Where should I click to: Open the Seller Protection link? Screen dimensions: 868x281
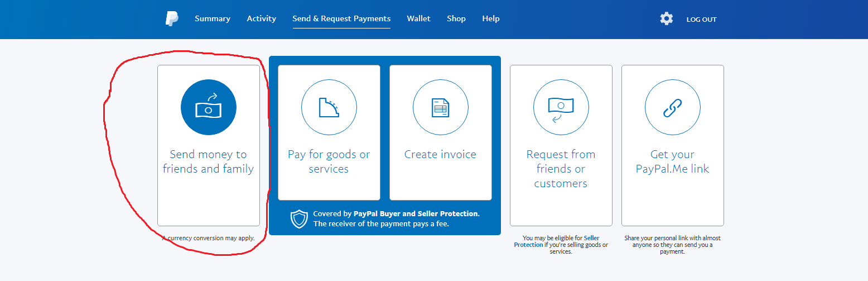[x=556, y=241]
